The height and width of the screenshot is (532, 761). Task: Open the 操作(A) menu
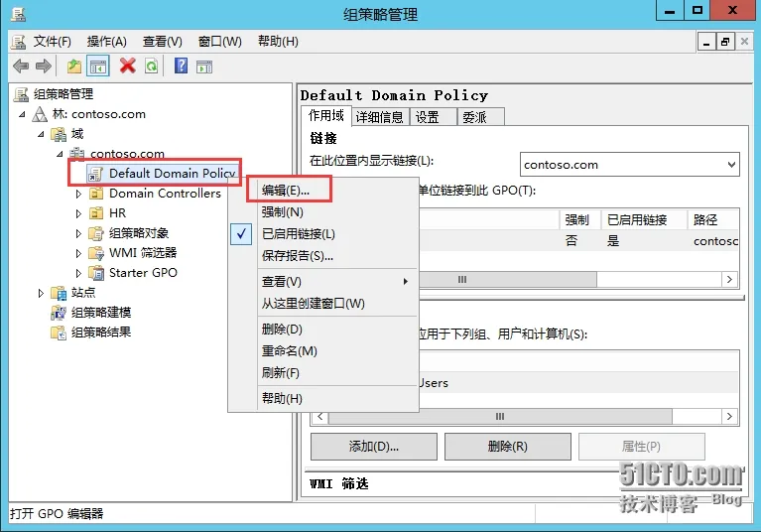[x=107, y=42]
